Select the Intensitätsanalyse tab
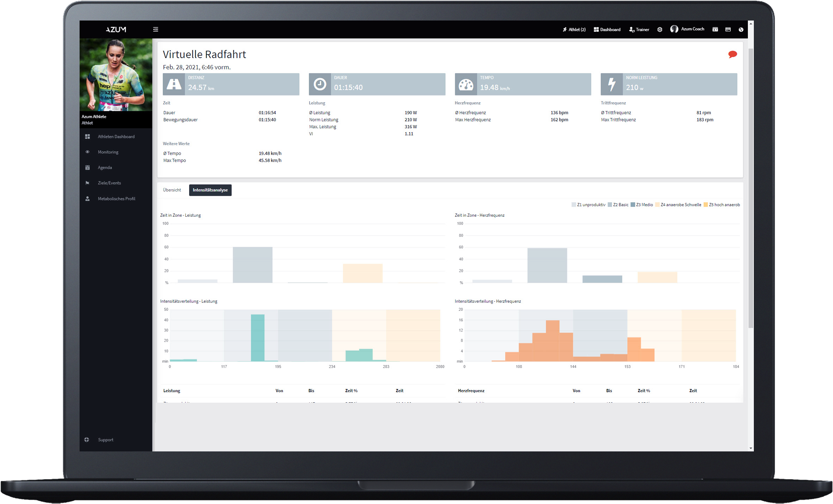833x504 pixels. point(210,190)
